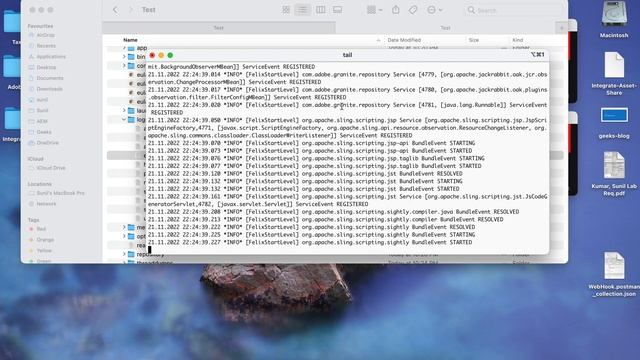Open the Group By dropdown in Finder toolbar

(374, 10)
